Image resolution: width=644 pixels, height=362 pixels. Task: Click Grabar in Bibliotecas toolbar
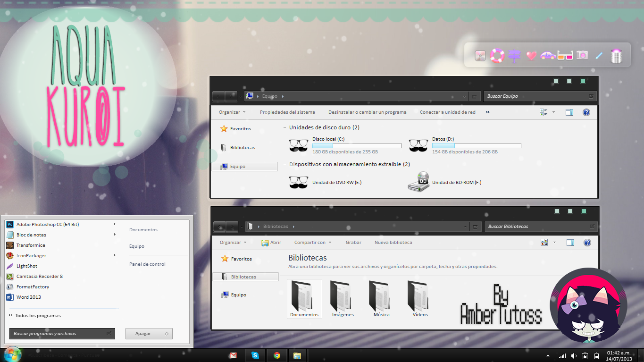(353, 243)
